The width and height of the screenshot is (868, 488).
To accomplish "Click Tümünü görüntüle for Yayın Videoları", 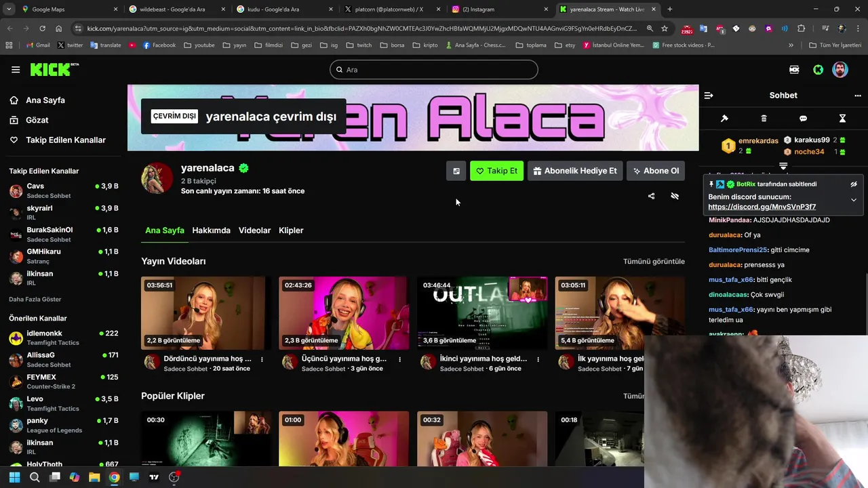I will [x=654, y=261].
